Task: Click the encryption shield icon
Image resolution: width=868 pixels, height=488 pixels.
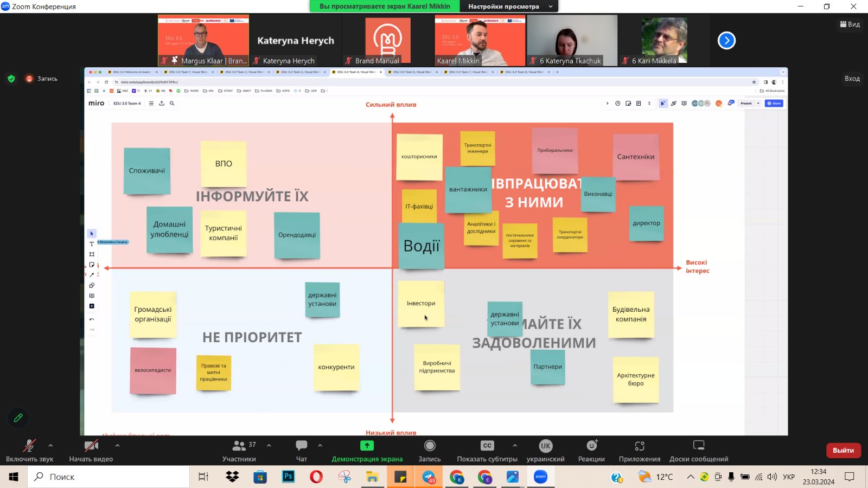Action: pyautogui.click(x=11, y=79)
